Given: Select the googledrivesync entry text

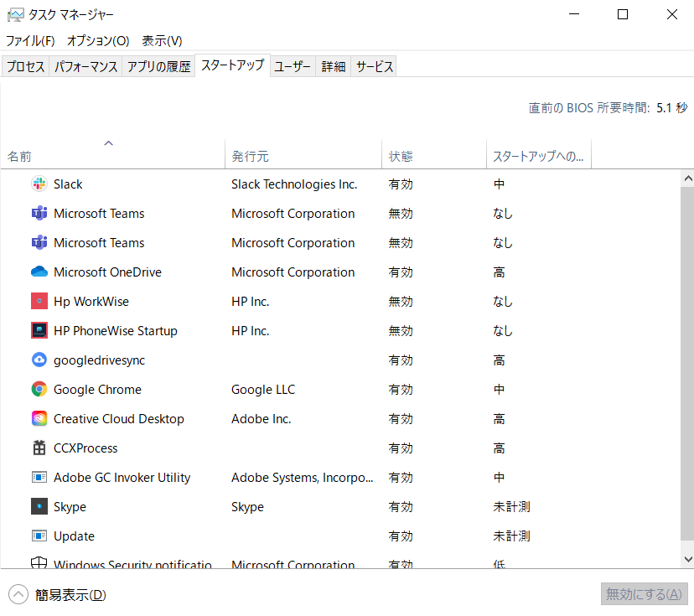Looking at the screenshot, I should pyautogui.click(x=99, y=360).
